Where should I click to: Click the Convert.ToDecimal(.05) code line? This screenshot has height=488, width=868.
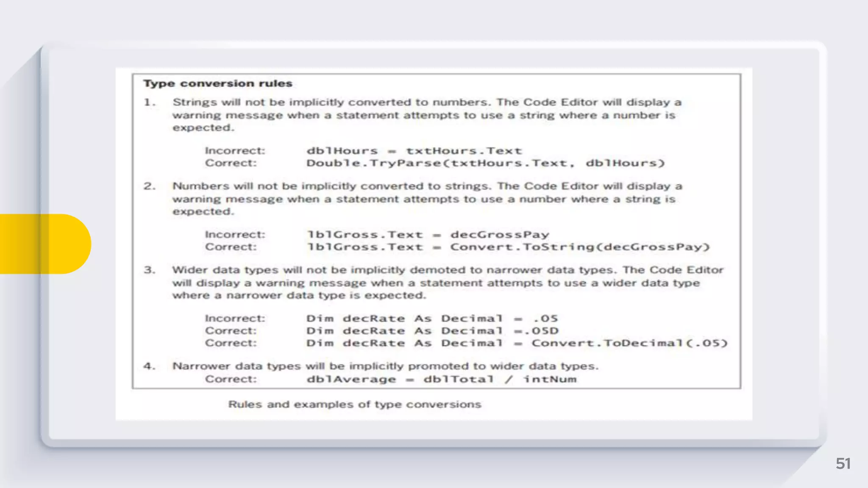point(517,343)
